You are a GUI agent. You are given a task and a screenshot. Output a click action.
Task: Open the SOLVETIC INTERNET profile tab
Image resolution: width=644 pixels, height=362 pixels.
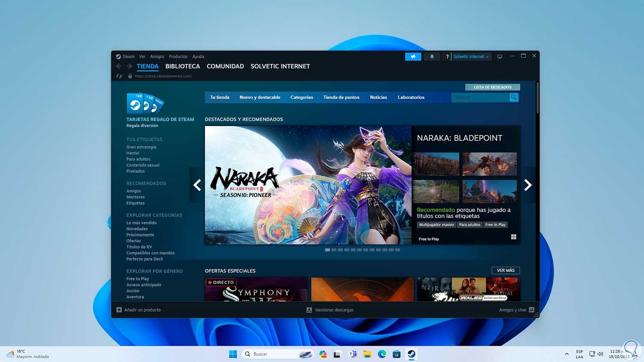(280, 66)
